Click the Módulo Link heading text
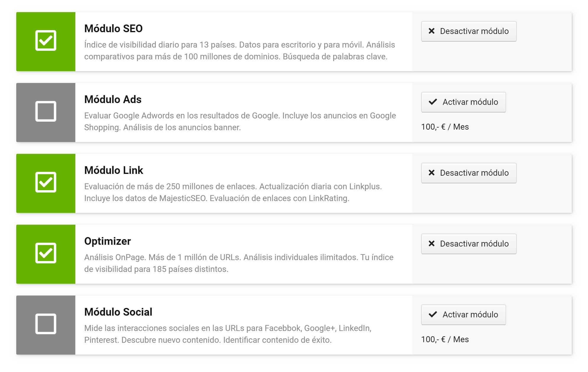The width and height of the screenshot is (588, 372). 114,170
